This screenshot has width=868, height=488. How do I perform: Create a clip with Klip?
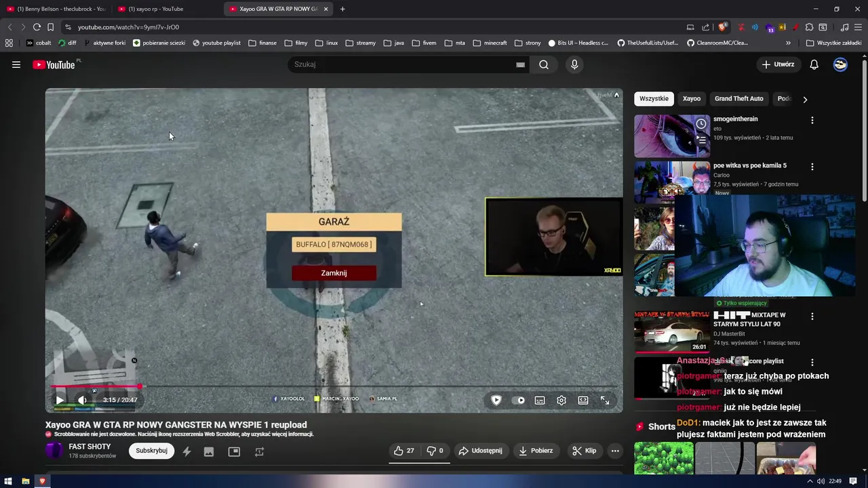584,451
